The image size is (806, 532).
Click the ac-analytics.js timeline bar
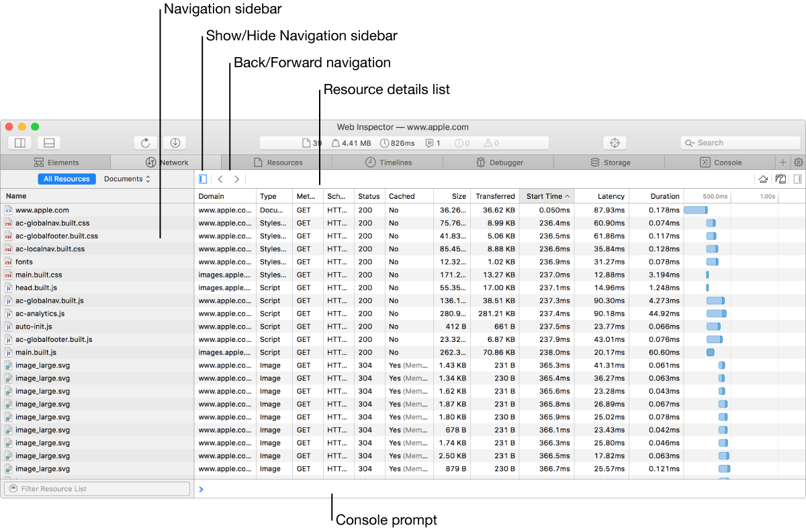(717, 314)
